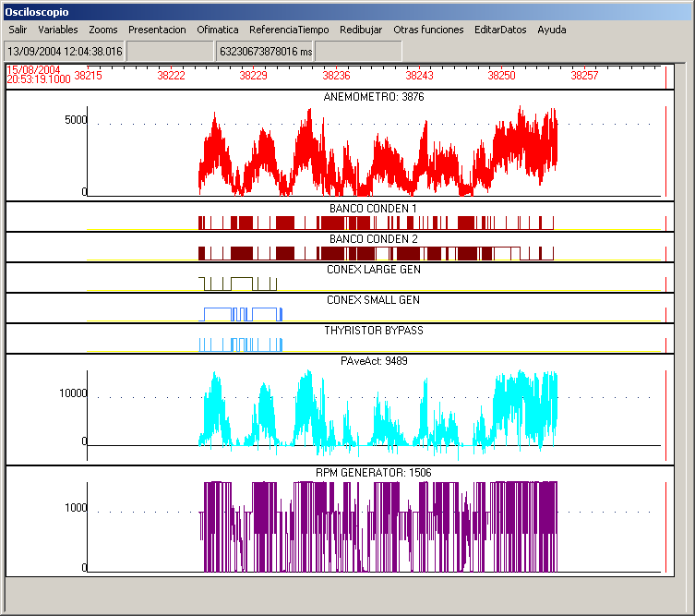The width and height of the screenshot is (695, 616).
Task: Select the ANEMOMETRO: 3876 trace label
Action: point(374,97)
